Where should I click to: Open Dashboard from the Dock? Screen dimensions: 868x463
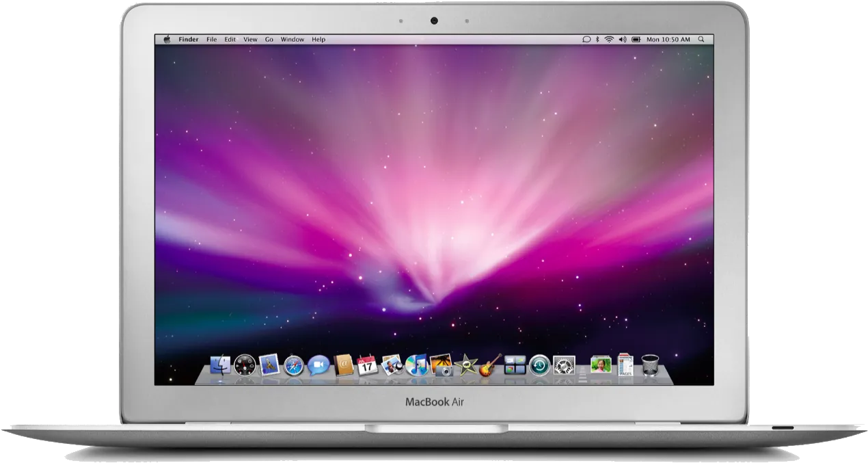point(244,366)
